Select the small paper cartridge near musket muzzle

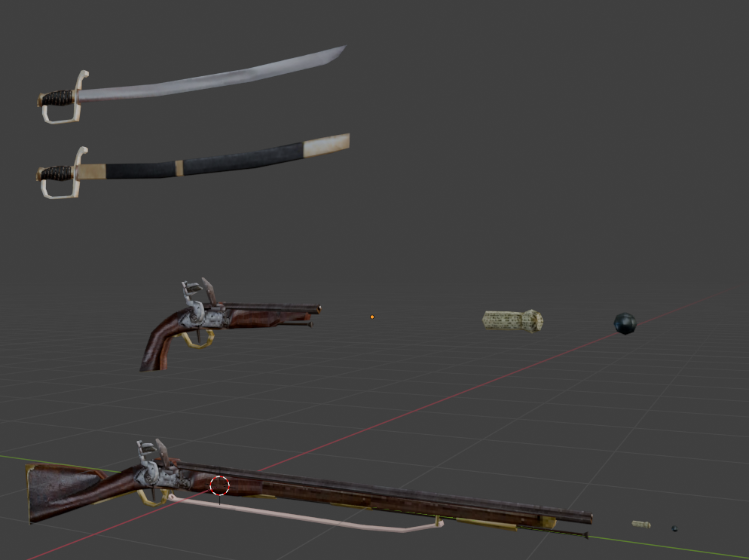click(x=641, y=524)
